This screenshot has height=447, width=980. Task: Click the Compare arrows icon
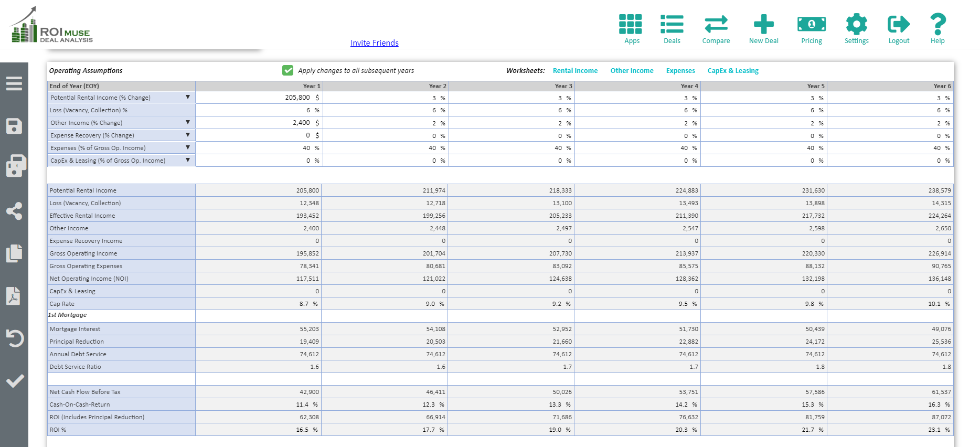click(716, 25)
